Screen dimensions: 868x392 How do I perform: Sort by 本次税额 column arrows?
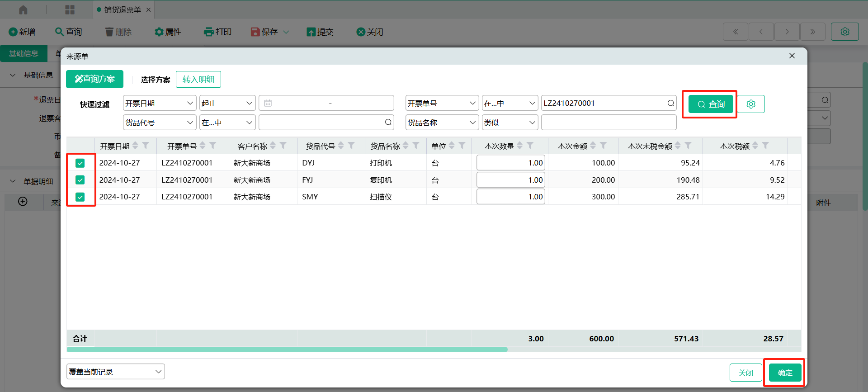point(755,146)
